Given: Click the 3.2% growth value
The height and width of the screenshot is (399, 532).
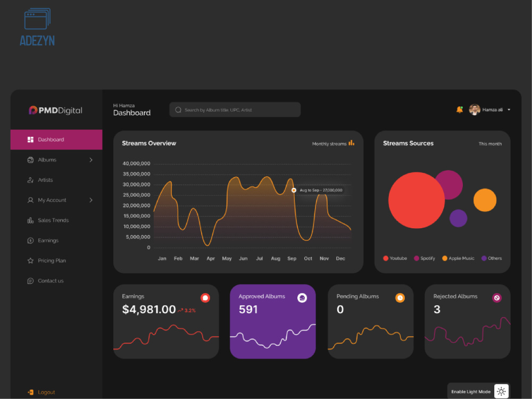Looking at the screenshot, I should tap(190, 311).
